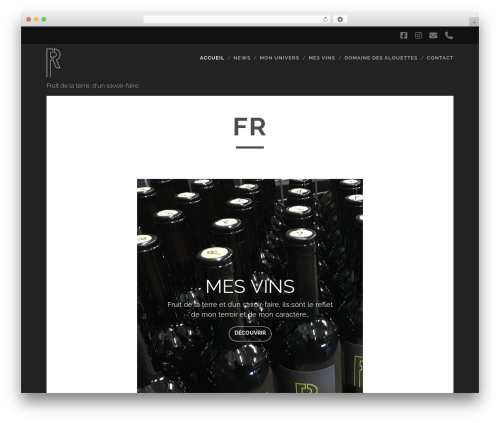Click the banner text "de mon terroir et de mon caractère"
The height and width of the screenshot is (423, 500).
pyautogui.click(x=249, y=315)
